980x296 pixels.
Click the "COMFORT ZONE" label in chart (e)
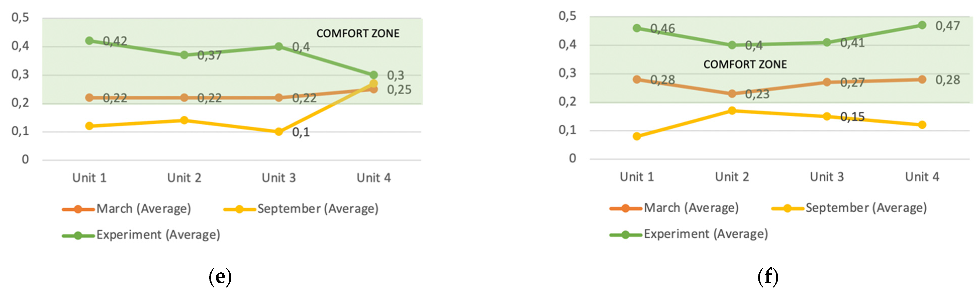coord(358,33)
